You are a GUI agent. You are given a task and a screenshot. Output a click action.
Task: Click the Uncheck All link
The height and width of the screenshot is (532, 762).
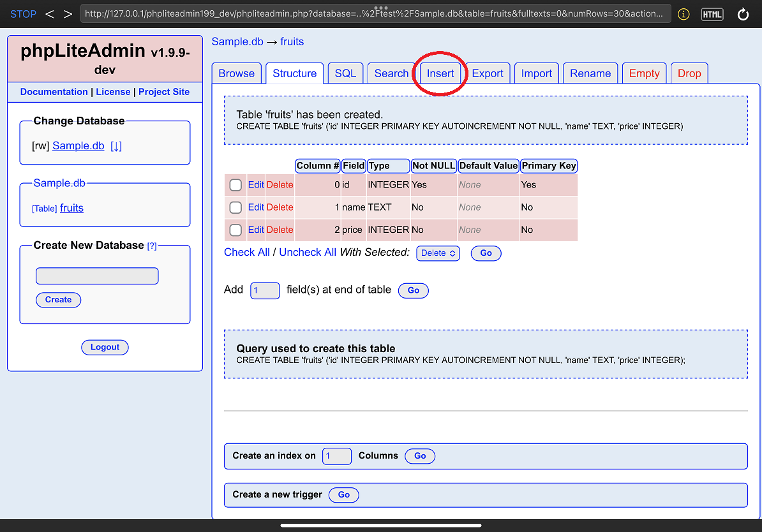pyautogui.click(x=308, y=252)
